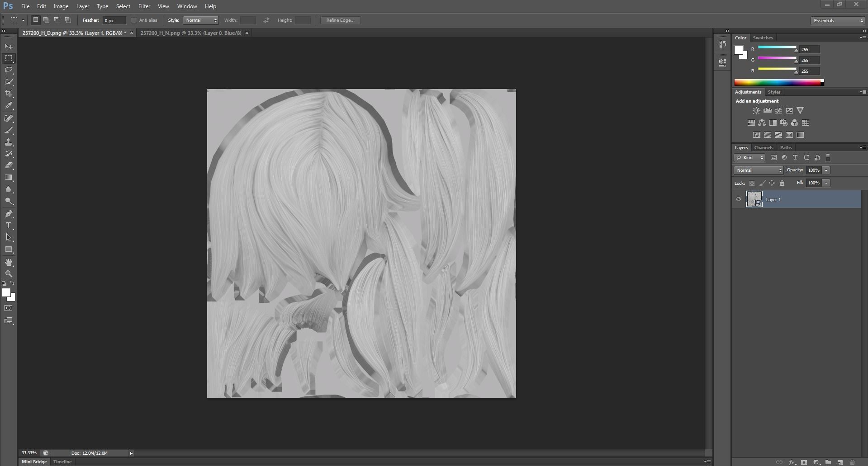Open the Layers panel flyout menu
This screenshot has height=466, width=868.
click(x=863, y=148)
